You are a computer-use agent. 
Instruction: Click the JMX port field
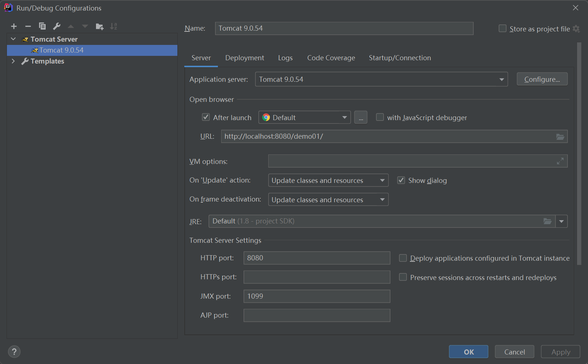pos(317,296)
